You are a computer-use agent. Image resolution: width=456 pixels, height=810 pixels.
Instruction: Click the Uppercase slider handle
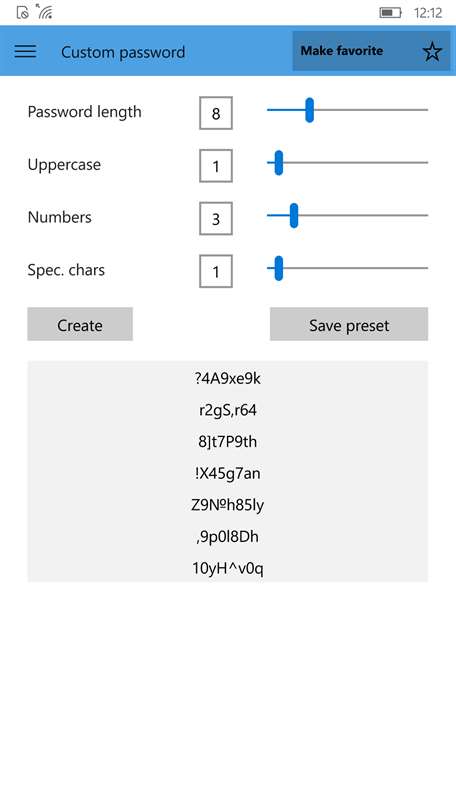point(278,163)
